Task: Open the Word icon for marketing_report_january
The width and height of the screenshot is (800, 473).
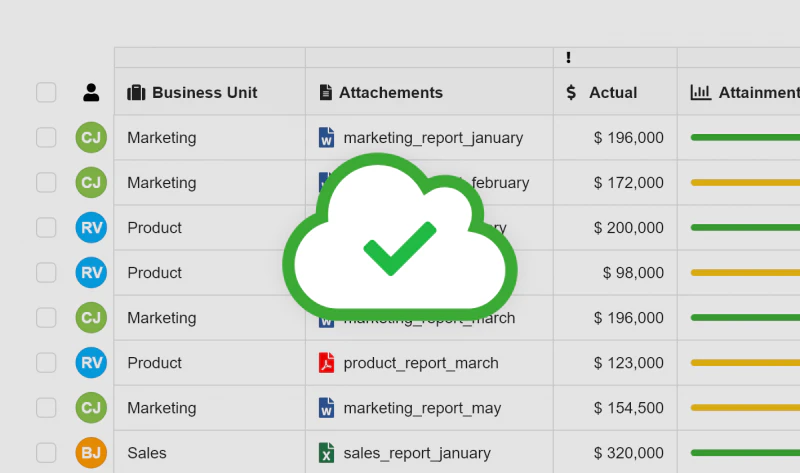Action: pyautogui.click(x=327, y=137)
